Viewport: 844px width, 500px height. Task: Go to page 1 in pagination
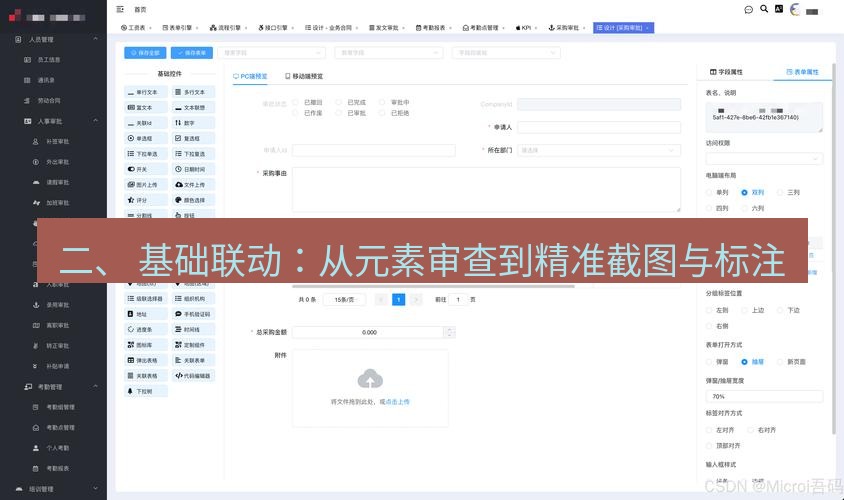click(398, 300)
